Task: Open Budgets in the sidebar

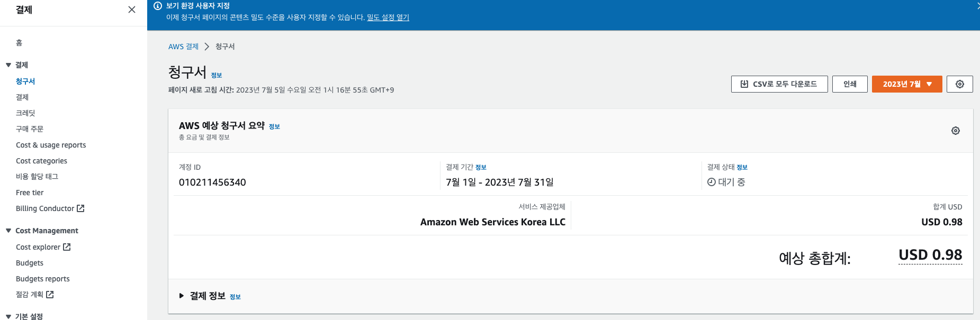Action: coord(30,263)
